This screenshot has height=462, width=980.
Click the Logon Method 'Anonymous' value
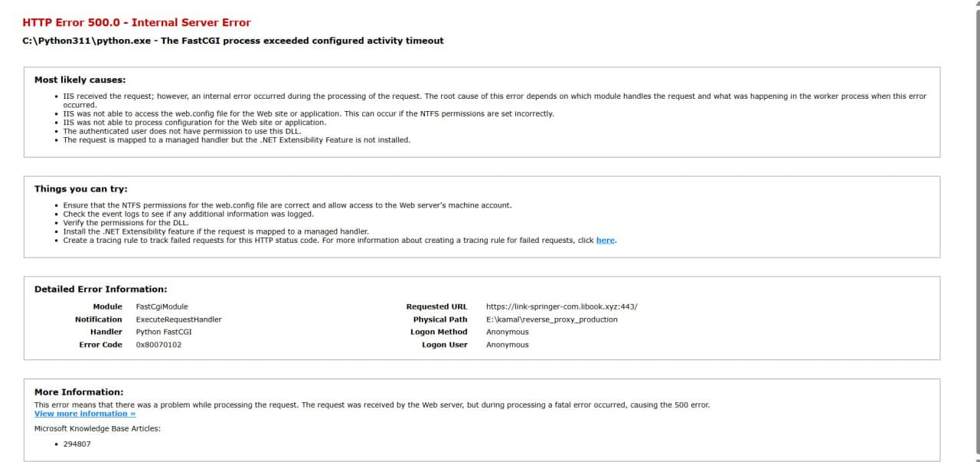coord(507,333)
